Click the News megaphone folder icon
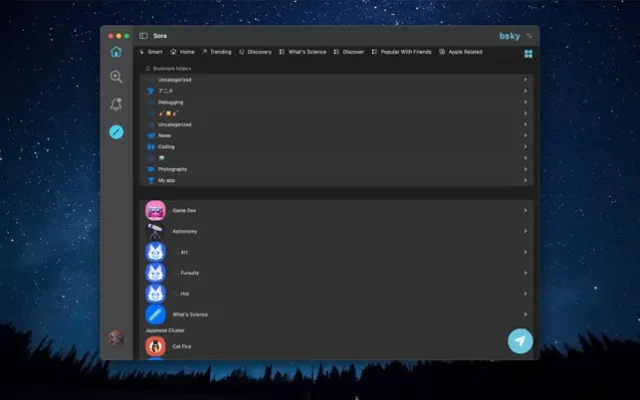 [x=151, y=136]
